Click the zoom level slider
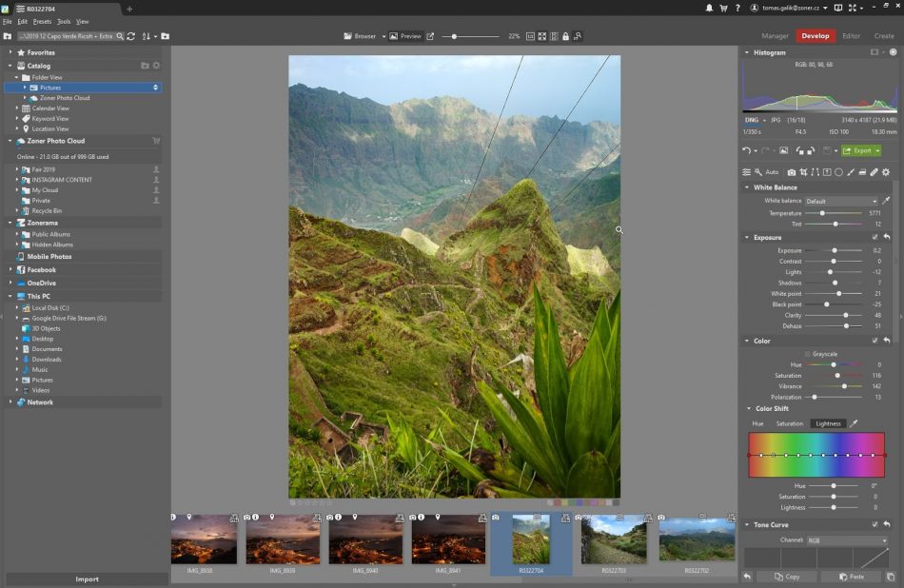This screenshot has height=588, width=904. (x=470, y=36)
